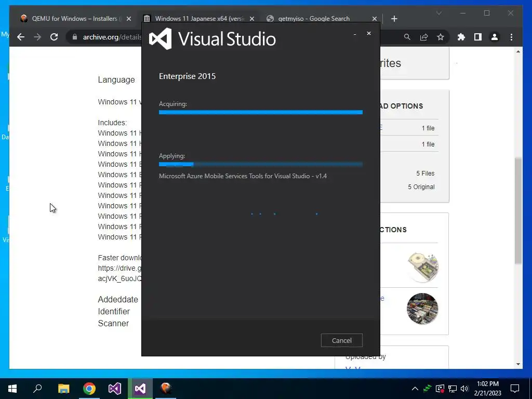Open Chrome tab search chevron
Image resolution: width=532 pixels, height=399 pixels.
pos(438,13)
